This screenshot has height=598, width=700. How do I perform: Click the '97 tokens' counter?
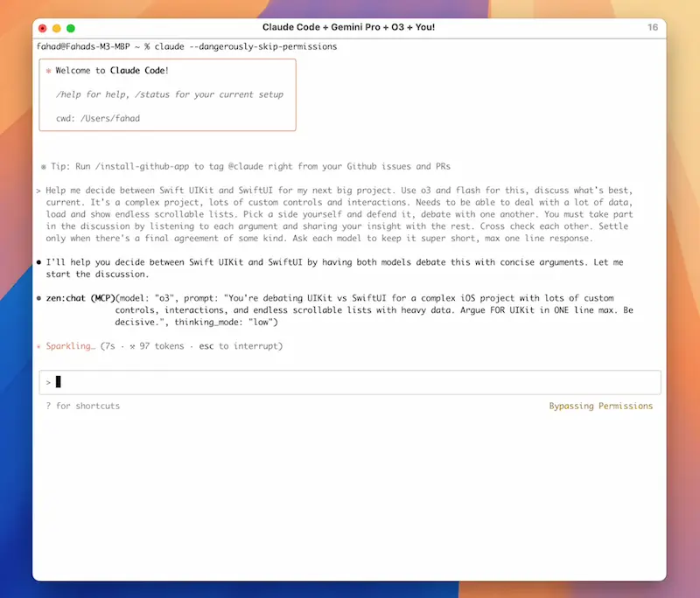point(162,346)
